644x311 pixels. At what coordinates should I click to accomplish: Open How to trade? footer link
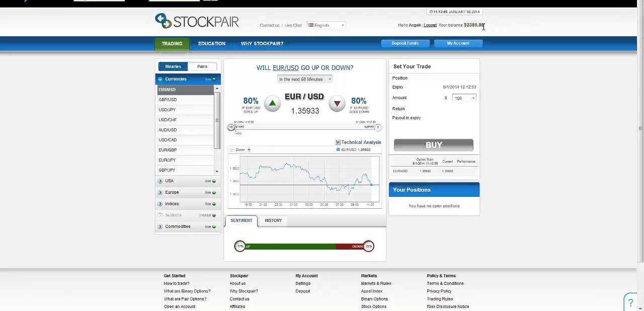pyautogui.click(x=177, y=283)
